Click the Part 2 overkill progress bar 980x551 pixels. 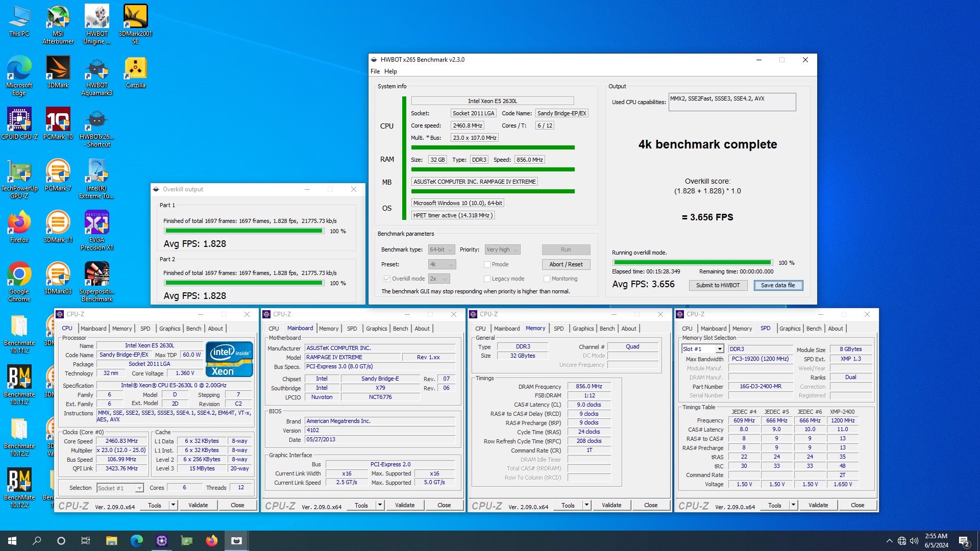tap(244, 283)
